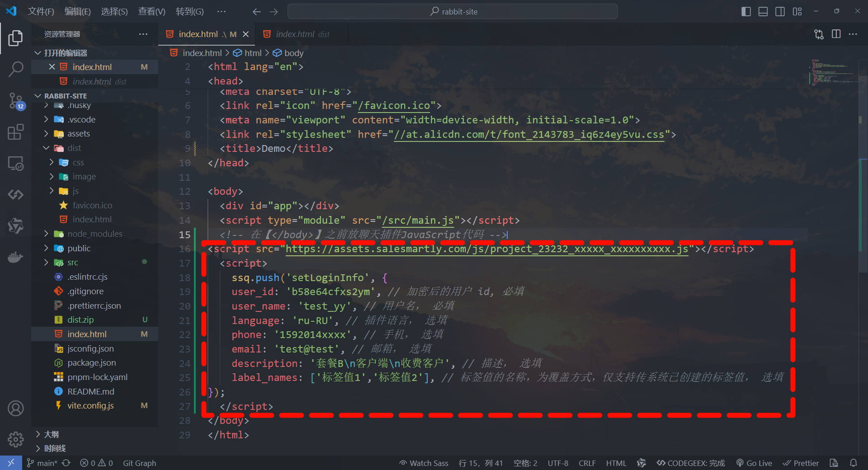This screenshot has height=470, width=868.
Task: Open vite.config.js in the file tree
Action: pyautogui.click(x=90, y=405)
